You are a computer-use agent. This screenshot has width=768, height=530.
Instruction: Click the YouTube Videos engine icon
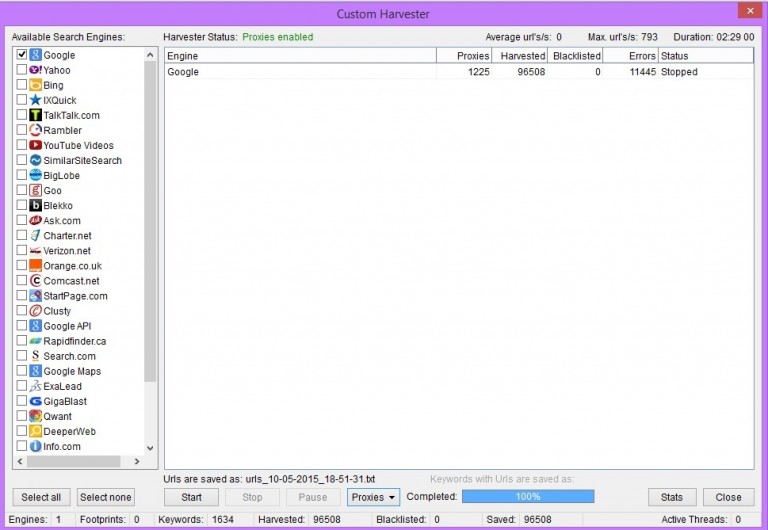click(35, 145)
